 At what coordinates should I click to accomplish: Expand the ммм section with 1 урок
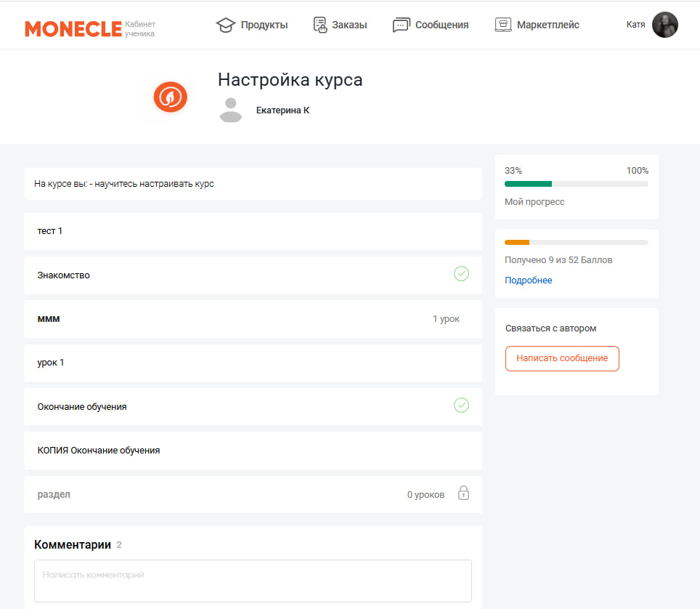(x=253, y=319)
